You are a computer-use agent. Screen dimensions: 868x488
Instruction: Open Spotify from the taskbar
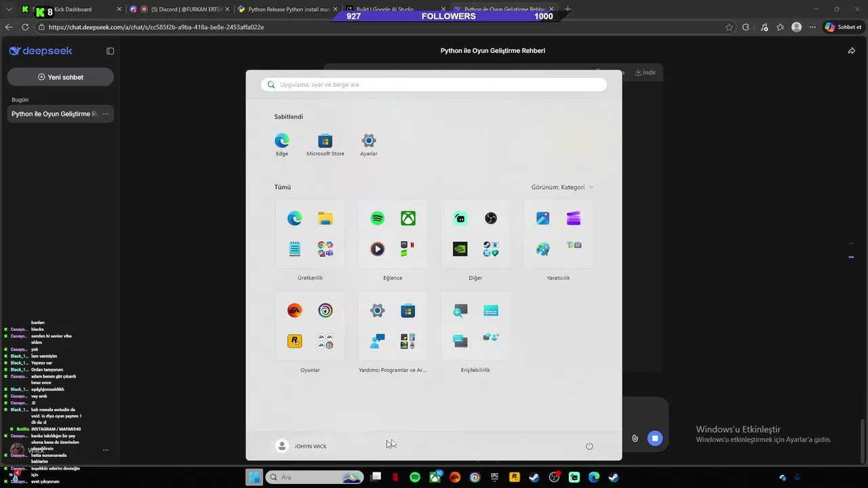click(x=415, y=477)
